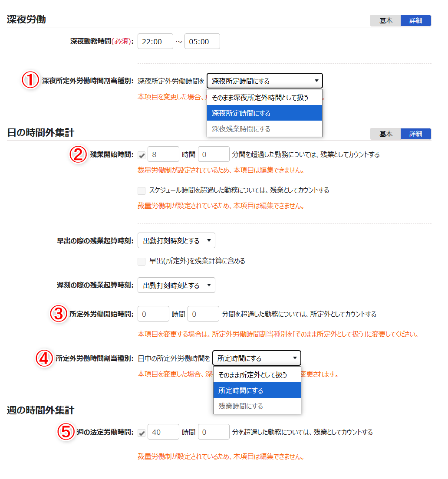
Task: Enable the スケジュール時間を超過した勤務 checkbox
Action: pyautogui.click(x=141, y=189)
